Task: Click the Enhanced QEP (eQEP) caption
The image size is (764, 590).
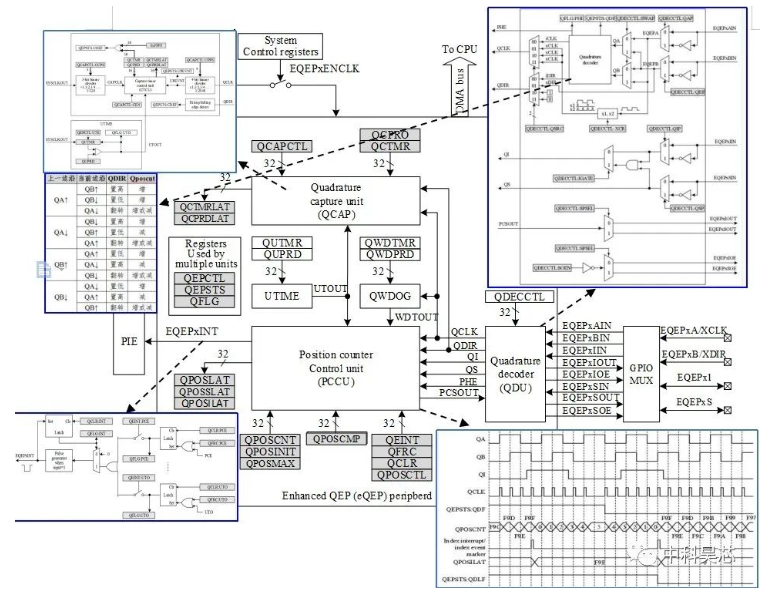Action: (357, 496)
